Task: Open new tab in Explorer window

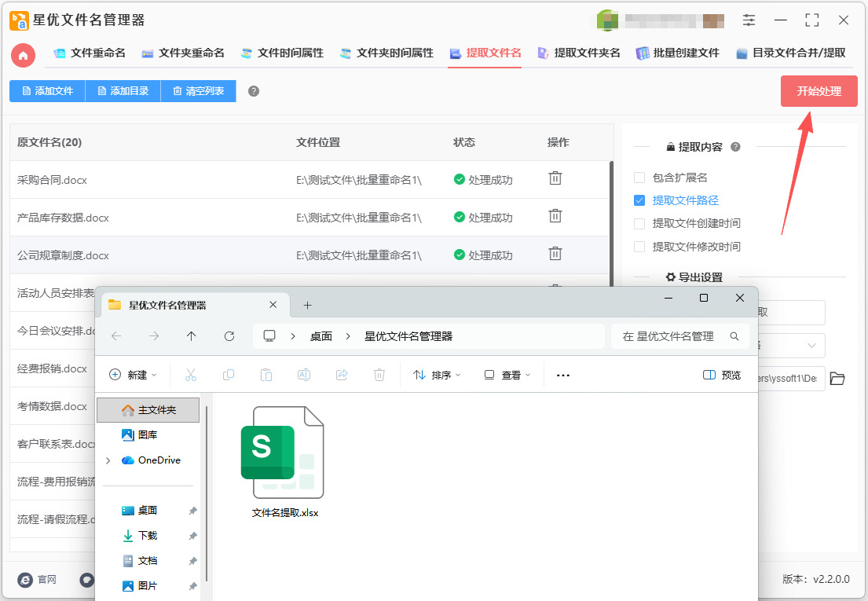Action: [308, 305]
